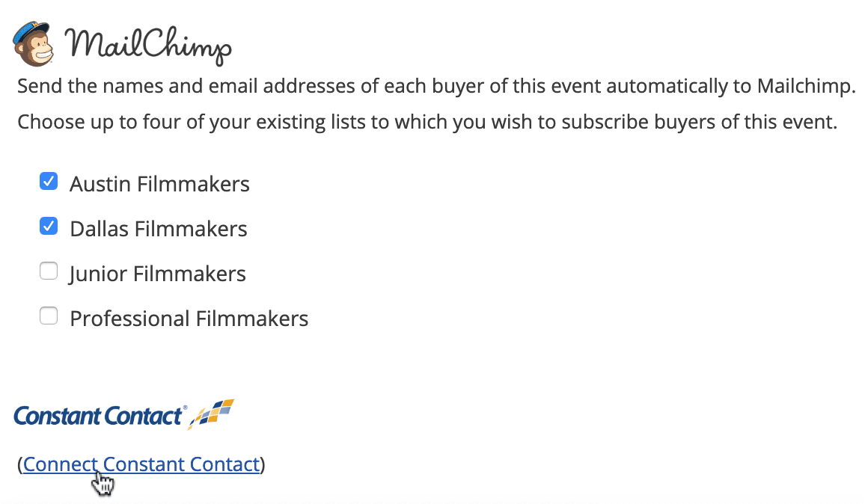The height and width of the screenshot is (504, 865).
Task: Click the closing parenthesis after the Connect link
Action: pyautogui.click(x=263, y=464)
